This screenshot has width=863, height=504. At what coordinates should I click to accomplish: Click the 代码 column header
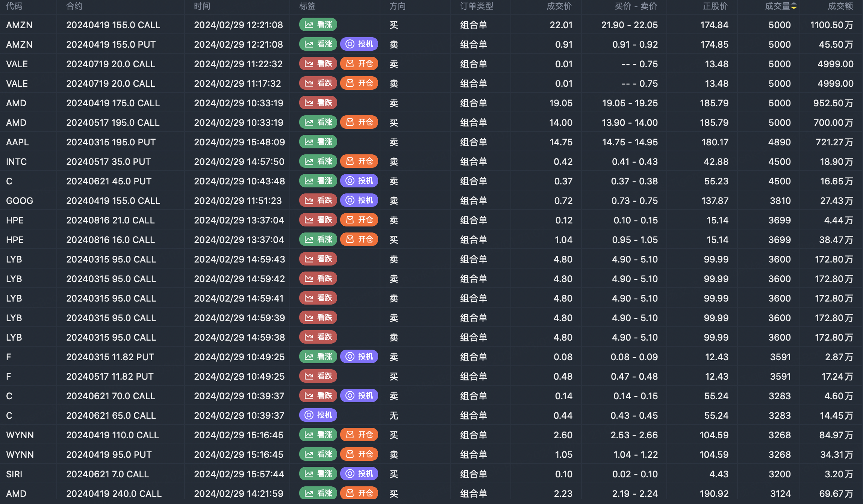[14, 6]
